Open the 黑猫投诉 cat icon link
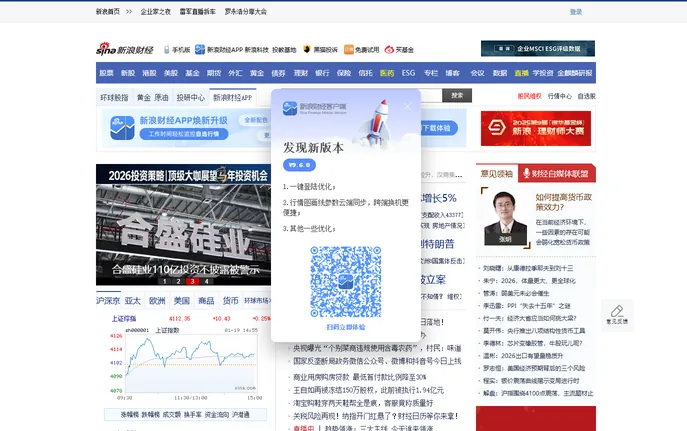687x431 pixels. [307, 49]
